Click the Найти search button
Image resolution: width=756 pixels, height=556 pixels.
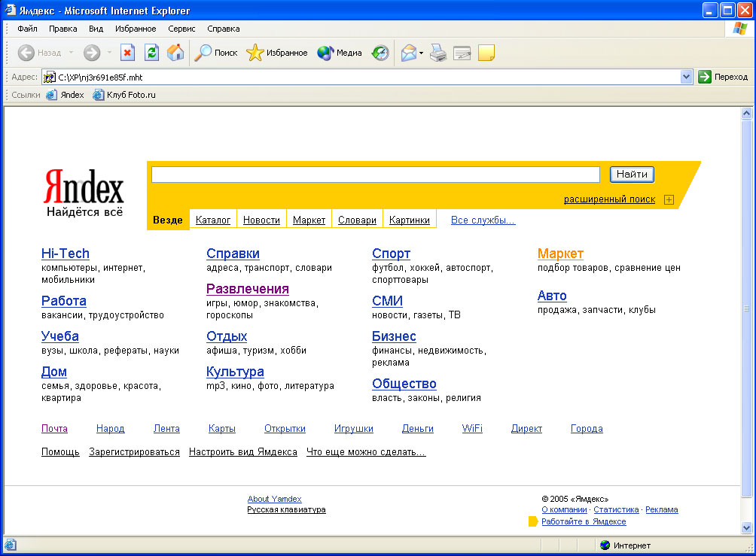pos(632,174)
